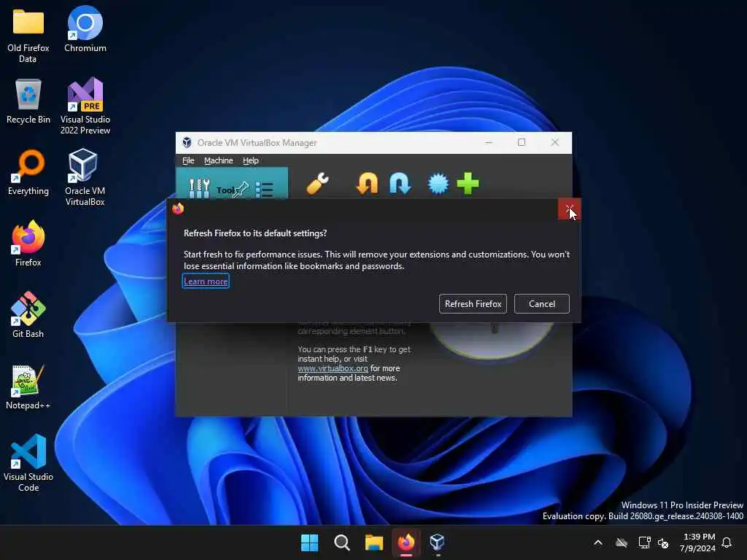Open File Explorer from the taskbar

pyautogui.click(x=374, y=542)
